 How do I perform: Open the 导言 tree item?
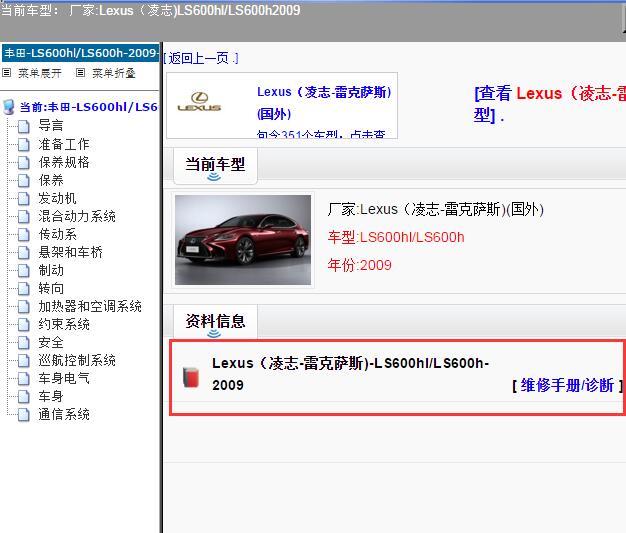click(51, 125)
